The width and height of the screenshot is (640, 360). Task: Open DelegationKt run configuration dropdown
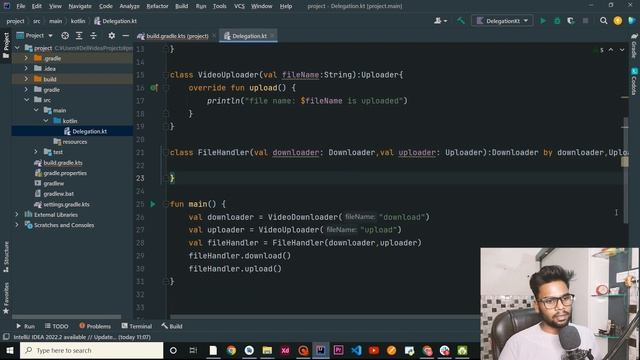click(x=502, y=20)
